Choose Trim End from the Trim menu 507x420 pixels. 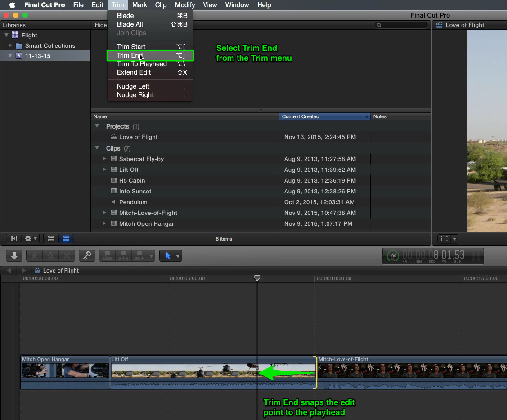point(150,55)
